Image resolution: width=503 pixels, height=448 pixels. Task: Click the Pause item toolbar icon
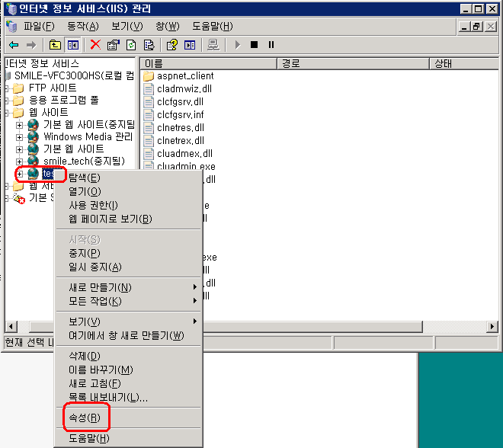click(271, 45)
